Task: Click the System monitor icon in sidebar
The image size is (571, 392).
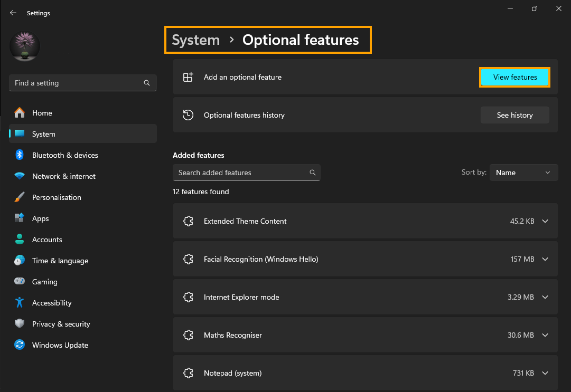Action: [20, 134]
